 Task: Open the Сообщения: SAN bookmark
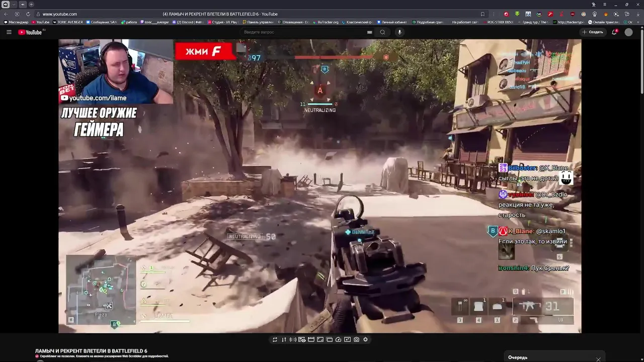point(102,22)
